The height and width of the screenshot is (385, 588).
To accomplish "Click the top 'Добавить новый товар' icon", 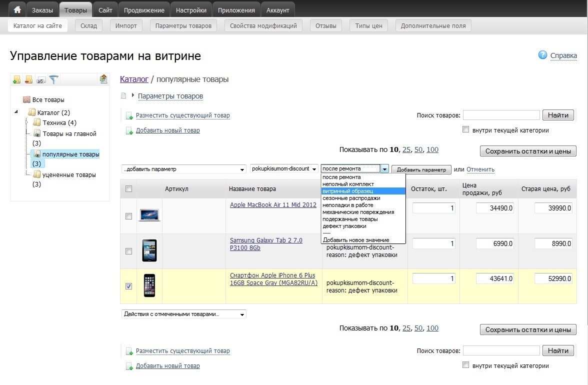I will coord(129,131).
